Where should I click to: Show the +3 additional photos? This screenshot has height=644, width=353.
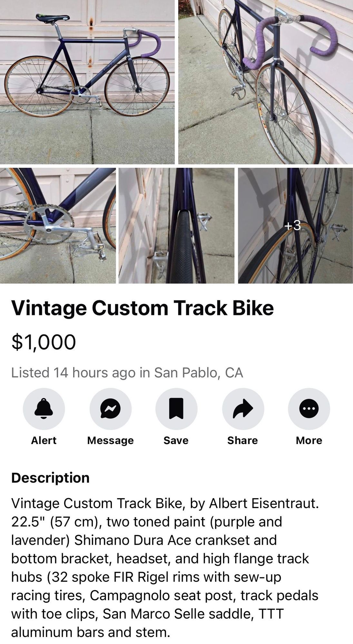pos(295,225)
